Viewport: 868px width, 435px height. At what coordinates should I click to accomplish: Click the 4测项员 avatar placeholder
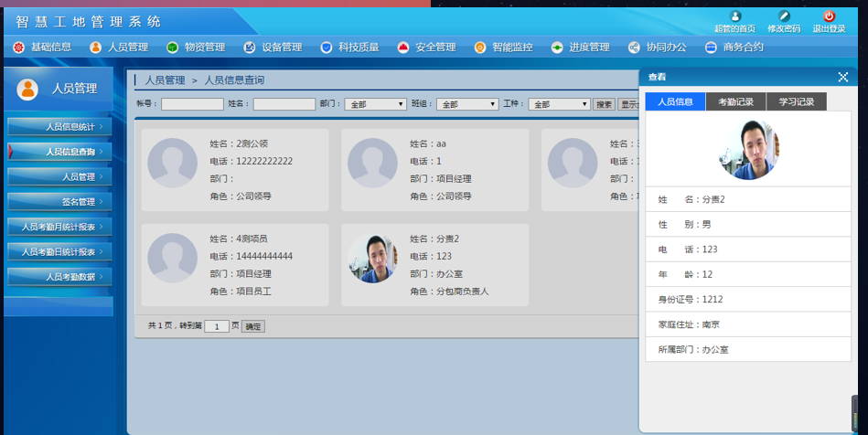tap(172, 258)
